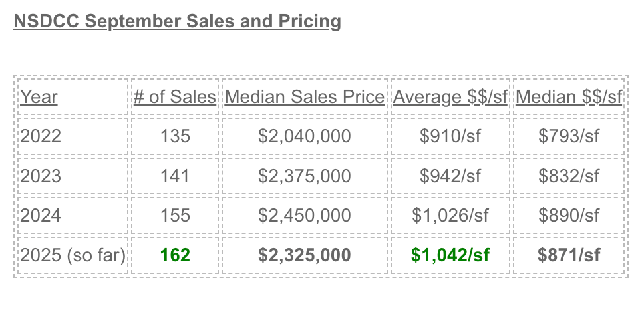Click the $2,375,000 median price cell
Image resolution: width=644 pixels, height=310 pixels.
[x=305, y=176]
